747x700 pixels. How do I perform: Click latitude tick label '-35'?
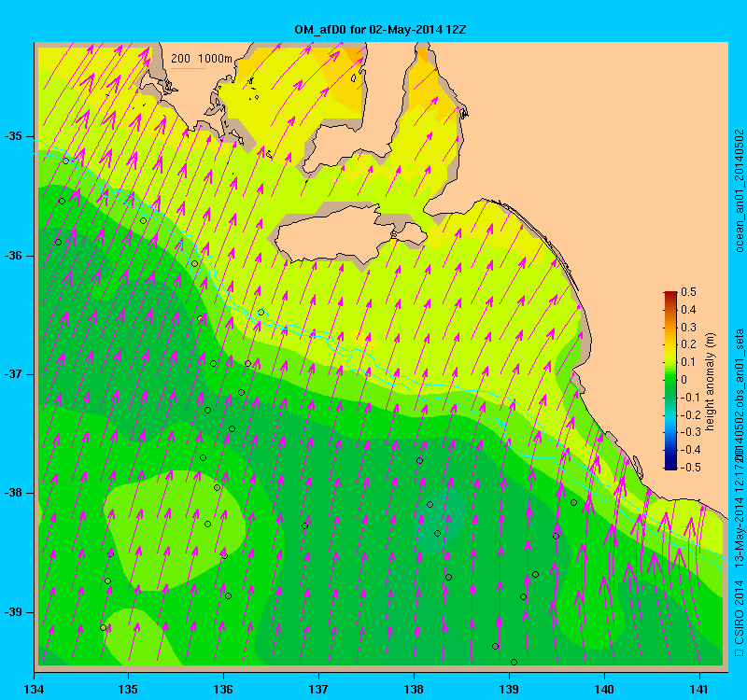pyautogui.click(x=13, y=136)
